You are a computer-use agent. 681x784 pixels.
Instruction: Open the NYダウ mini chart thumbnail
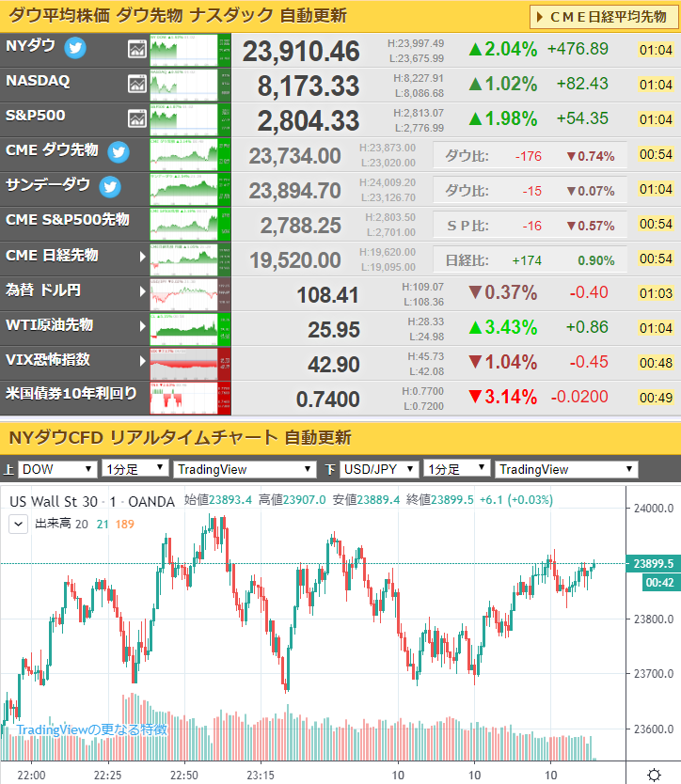(x=190, y=50)
